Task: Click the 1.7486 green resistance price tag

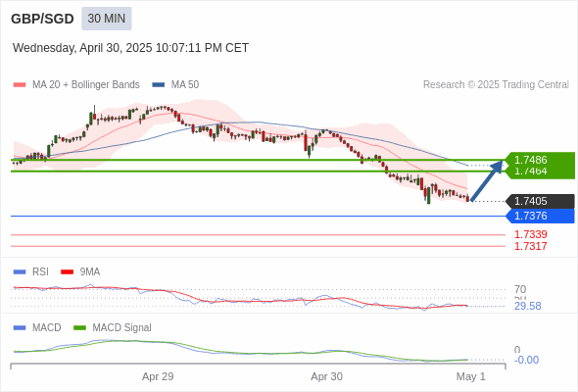Action: tap(540, 160)
